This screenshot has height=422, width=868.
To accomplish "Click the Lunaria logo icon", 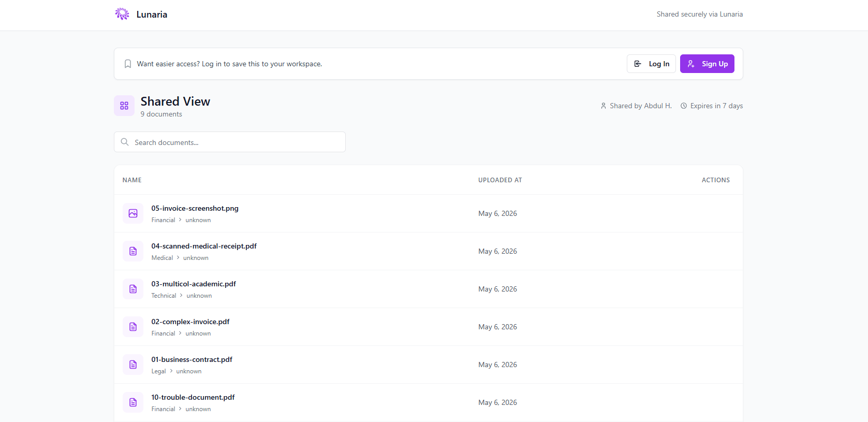I will tap(122, 14).
